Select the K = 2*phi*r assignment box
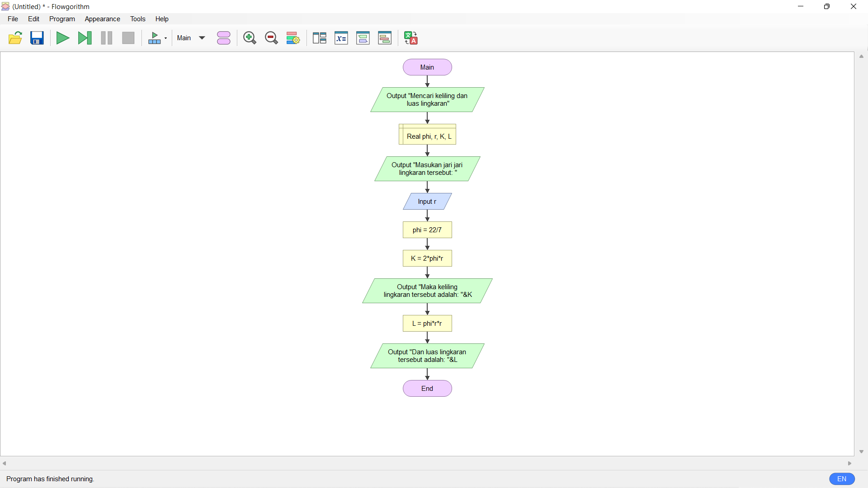Image resolution: width=868 pixels, height=488 pixels. pyautogui.click(x=427, y=258)
